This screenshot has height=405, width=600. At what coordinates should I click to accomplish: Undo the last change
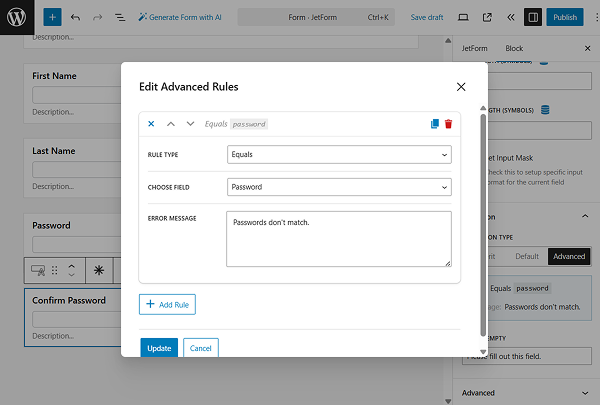75,17
